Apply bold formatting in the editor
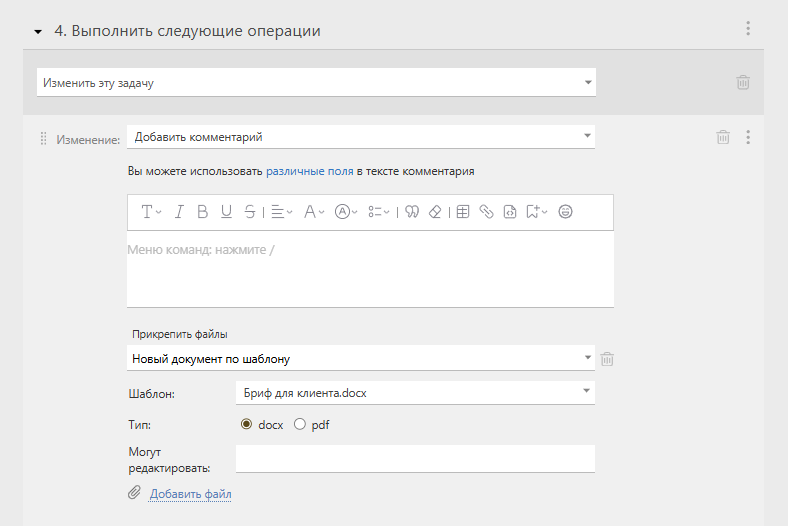Screen dimensions: 788x526 pos(203,212)
